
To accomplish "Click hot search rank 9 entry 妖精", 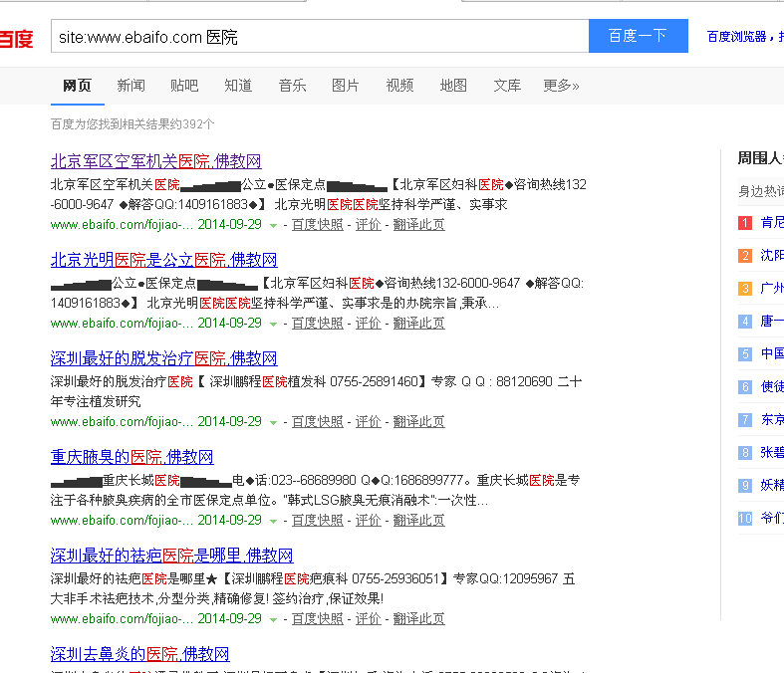I will (x=772, y=485).
